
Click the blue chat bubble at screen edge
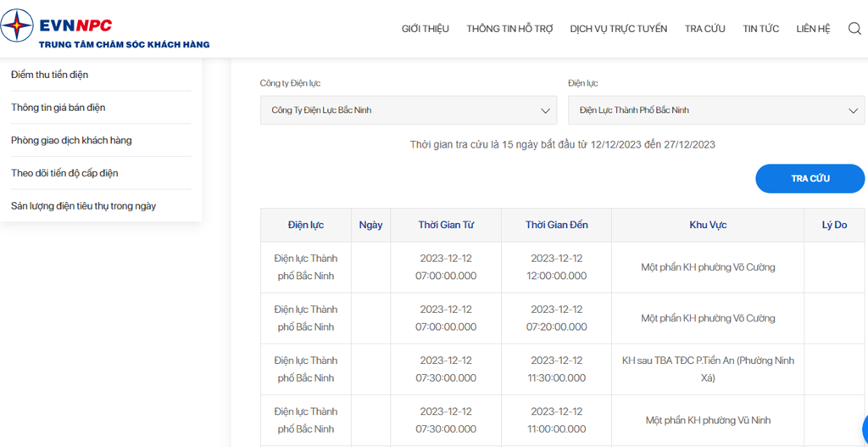pos(865,428)
